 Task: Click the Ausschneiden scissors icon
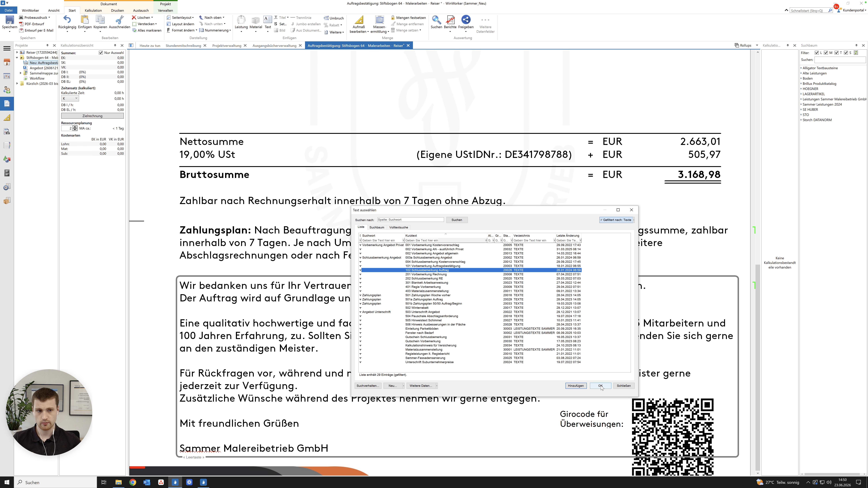point(119,20)
